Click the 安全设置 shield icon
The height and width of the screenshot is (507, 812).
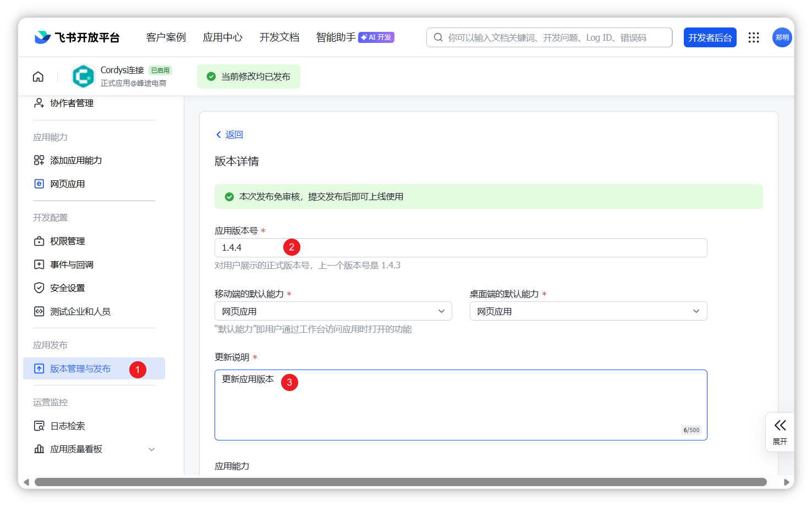39,288
